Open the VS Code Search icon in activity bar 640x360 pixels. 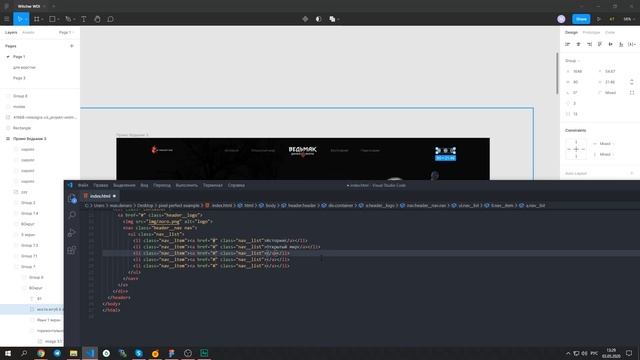pyautogui.click(x=72, y=215)
